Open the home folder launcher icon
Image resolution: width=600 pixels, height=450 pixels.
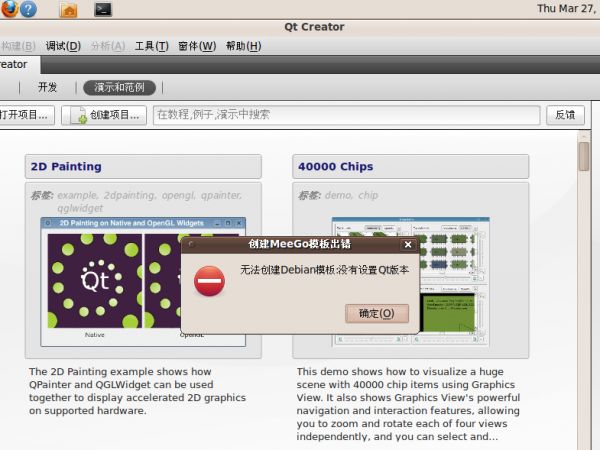[x=68, y=10]
